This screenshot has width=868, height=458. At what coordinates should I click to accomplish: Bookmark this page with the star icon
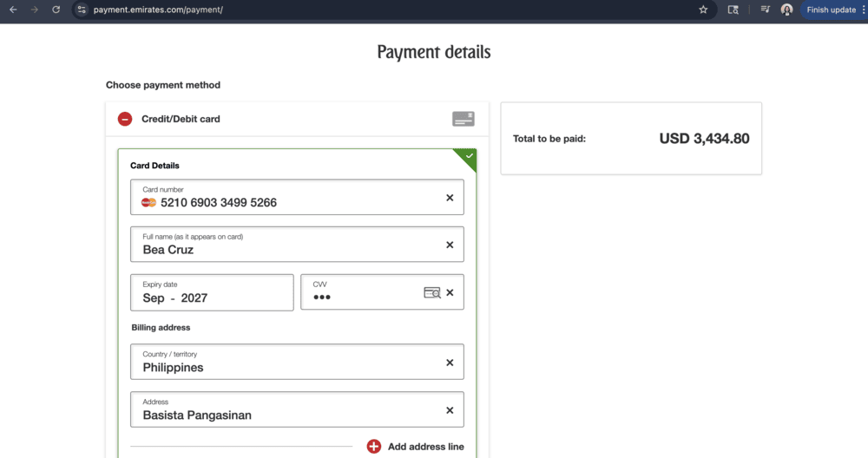click(x=703, y=10)
